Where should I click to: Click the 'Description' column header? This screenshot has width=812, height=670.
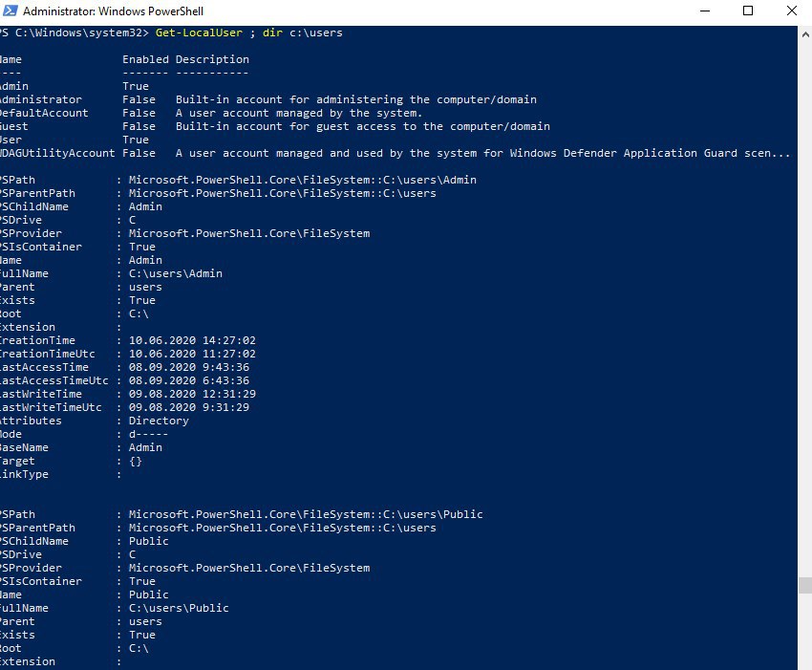212,59
